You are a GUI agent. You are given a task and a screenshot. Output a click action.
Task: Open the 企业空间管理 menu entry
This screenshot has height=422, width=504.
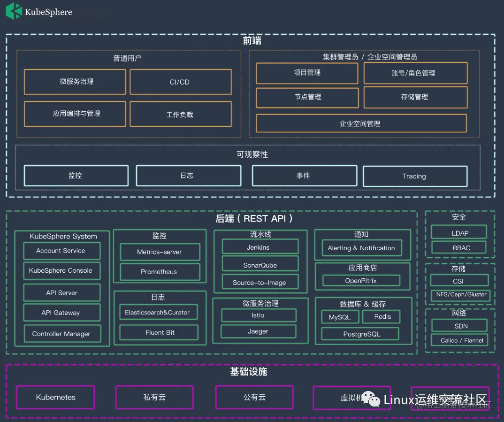[x=361, y=123]
